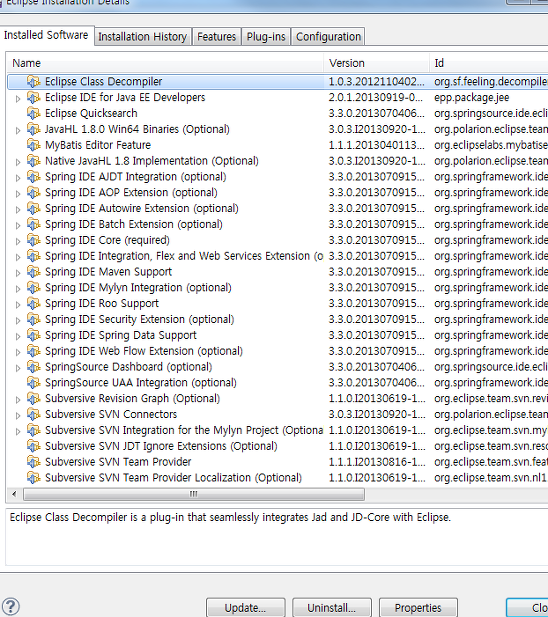Sort list by the Id column header

(489, 63)
